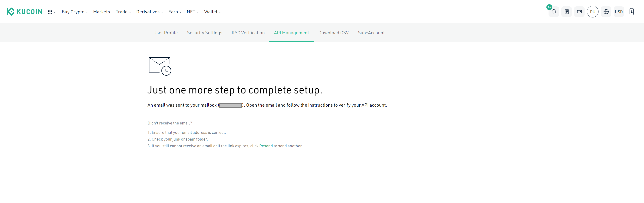This screenshot has width=644, height=203.
Task: Expand the Wallet dropdown menu
Action: pos(212,12)
